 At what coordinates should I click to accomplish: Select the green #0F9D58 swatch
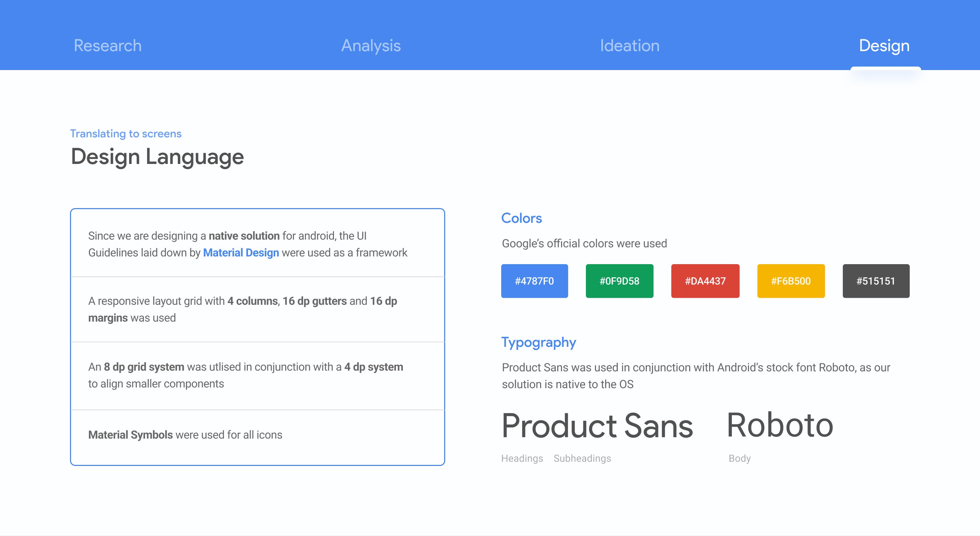[619, 281]
